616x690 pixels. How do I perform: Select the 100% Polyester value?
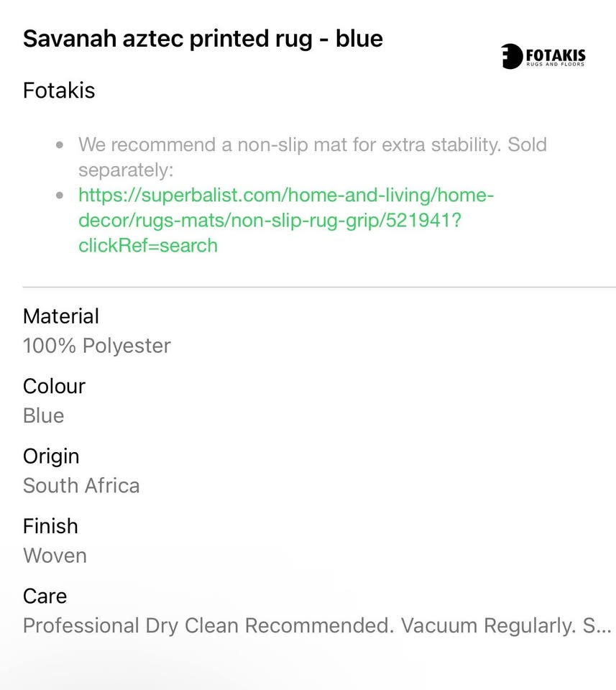[x=97, y=346]
